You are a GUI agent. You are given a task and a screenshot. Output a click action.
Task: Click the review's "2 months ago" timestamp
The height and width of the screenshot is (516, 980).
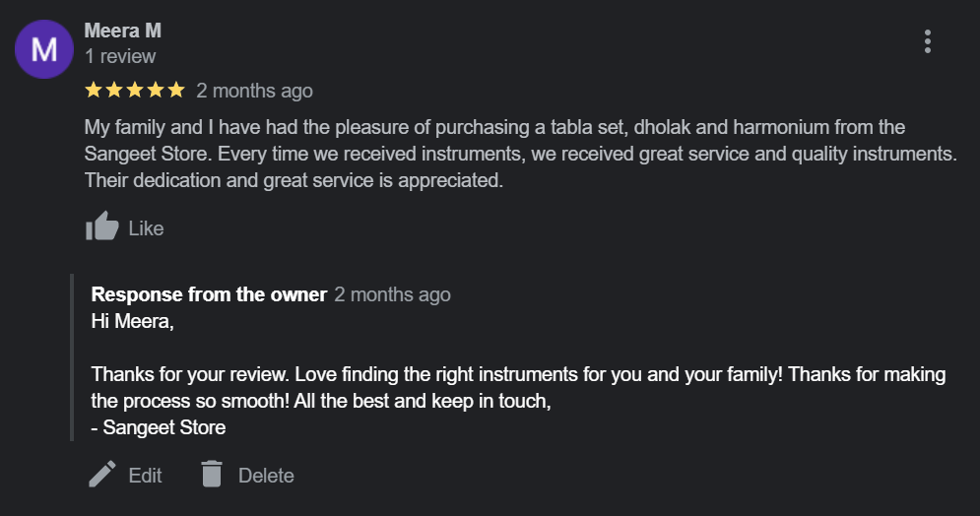pyautogui.click(x=254, y=91)
